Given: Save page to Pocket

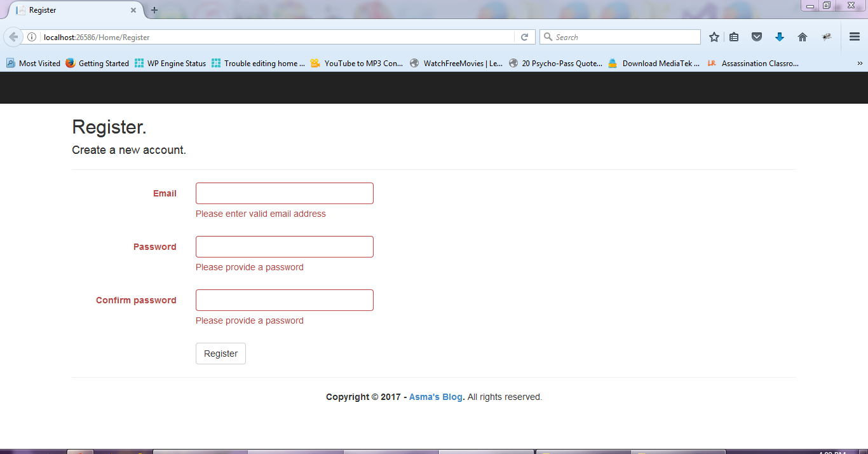Looking at the screenshot, I should (x=757, y=36).
